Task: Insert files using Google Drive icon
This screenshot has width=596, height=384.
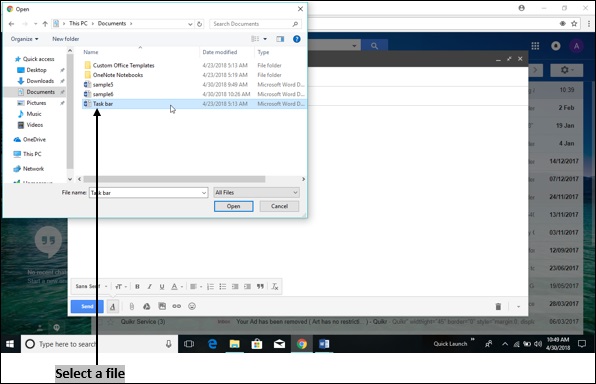Action: pyautogui.click(x=146, y=306)
